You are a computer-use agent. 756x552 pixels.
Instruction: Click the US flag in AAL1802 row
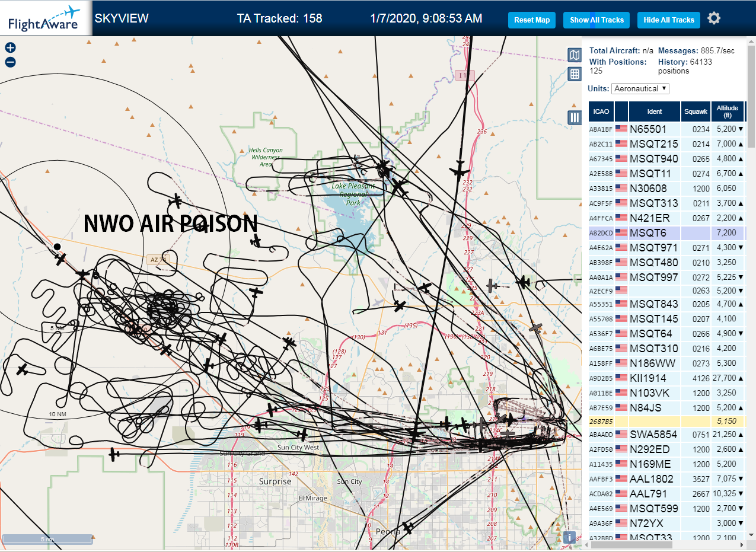621,478
